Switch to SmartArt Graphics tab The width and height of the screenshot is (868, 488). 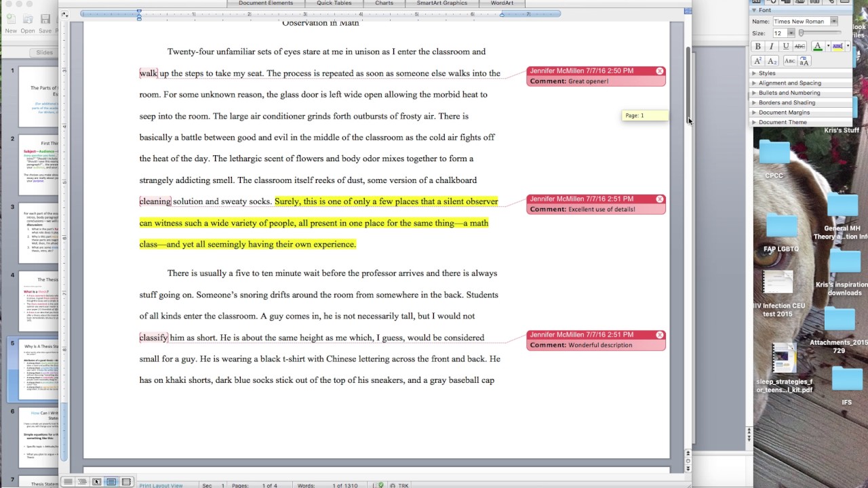[x=441, y=3]
